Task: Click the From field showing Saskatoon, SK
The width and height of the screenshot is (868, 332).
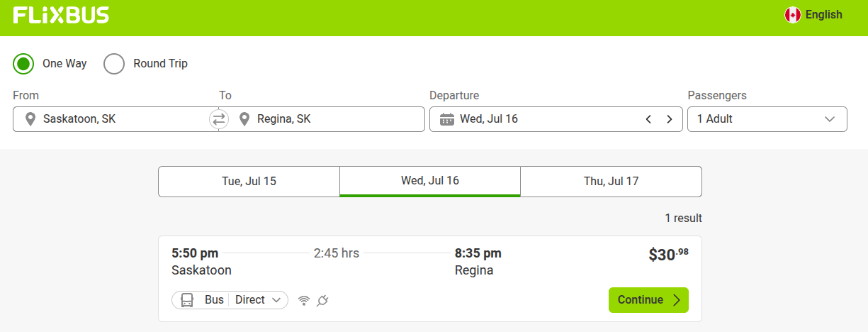Action: [115, 119]
